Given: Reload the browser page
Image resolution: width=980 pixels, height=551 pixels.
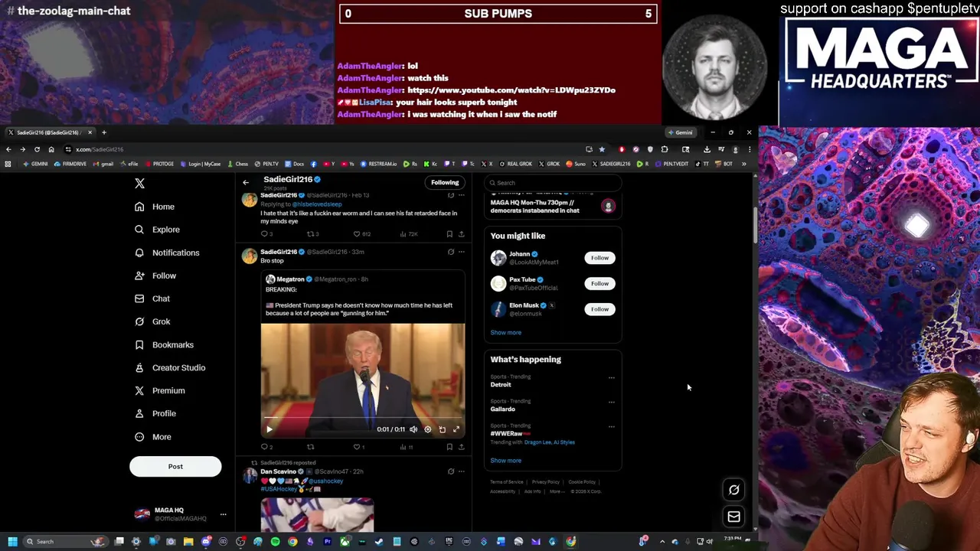Looking at the screenshot, I should click(37, 149).
